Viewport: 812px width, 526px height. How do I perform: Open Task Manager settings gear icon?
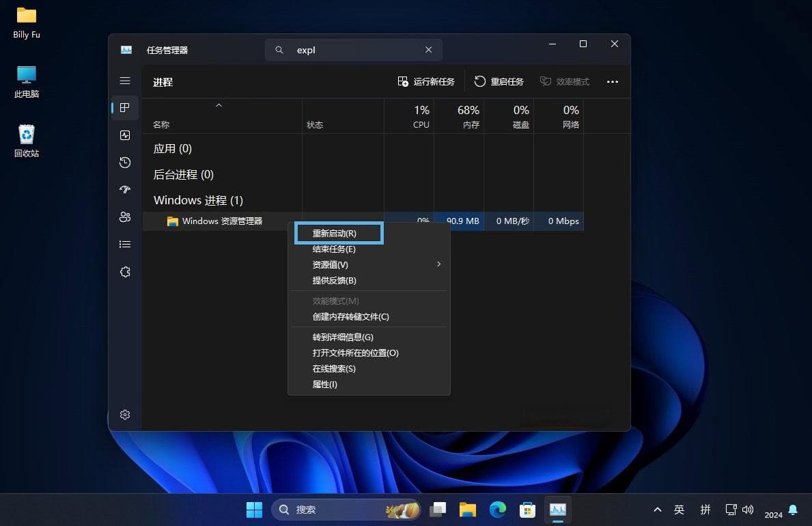125,415
